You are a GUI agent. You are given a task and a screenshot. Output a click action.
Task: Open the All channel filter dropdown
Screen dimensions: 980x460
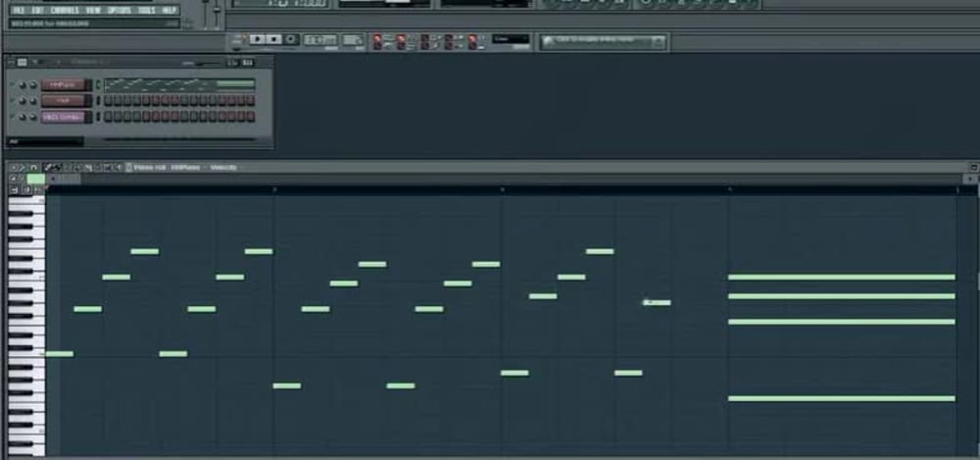[44, 142]
